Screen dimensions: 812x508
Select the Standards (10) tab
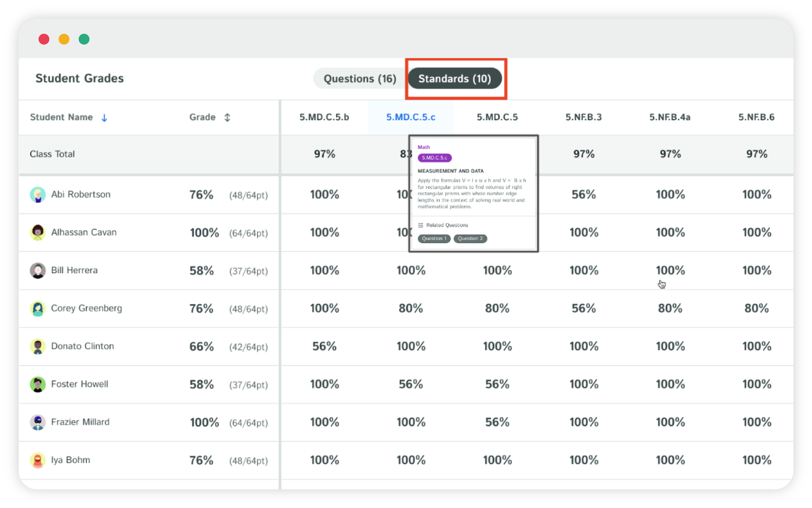(x=455, y=79)
